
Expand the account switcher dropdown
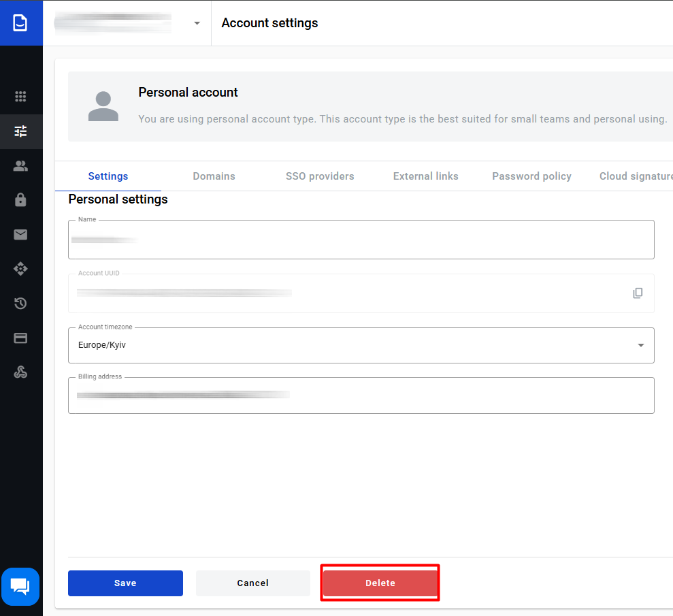[x=197, y=23]
